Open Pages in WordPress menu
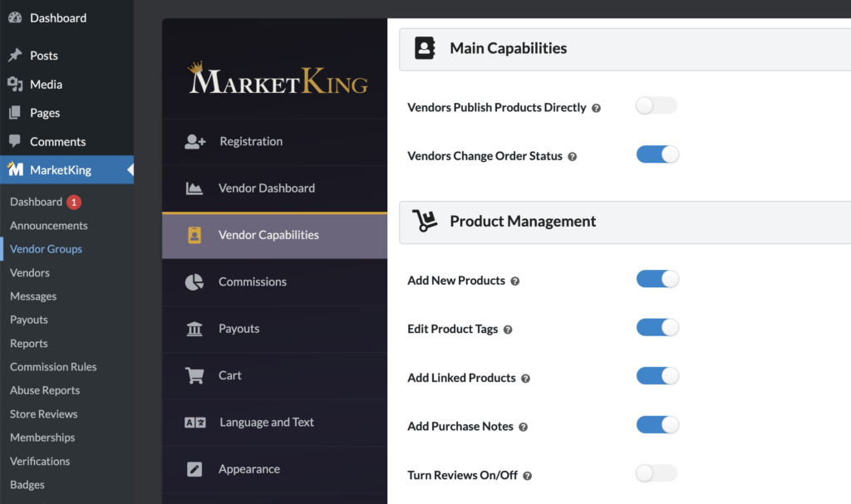Viewport: 851px width, 504px height. coord(66,113)
